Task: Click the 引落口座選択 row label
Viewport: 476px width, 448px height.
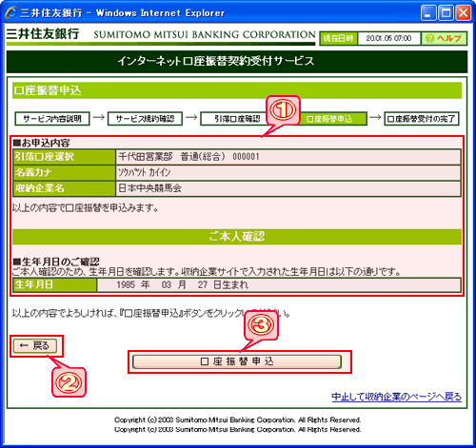Action: tap(64, 157)
